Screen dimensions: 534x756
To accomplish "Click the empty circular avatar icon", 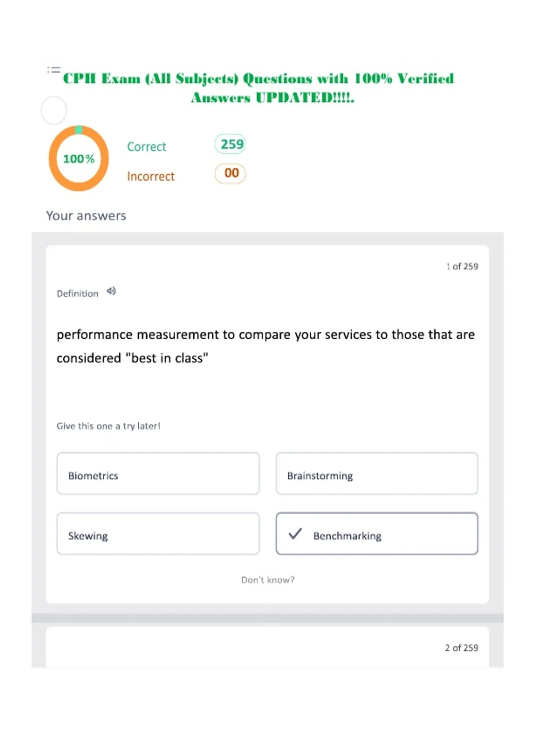I will (54, 110).
